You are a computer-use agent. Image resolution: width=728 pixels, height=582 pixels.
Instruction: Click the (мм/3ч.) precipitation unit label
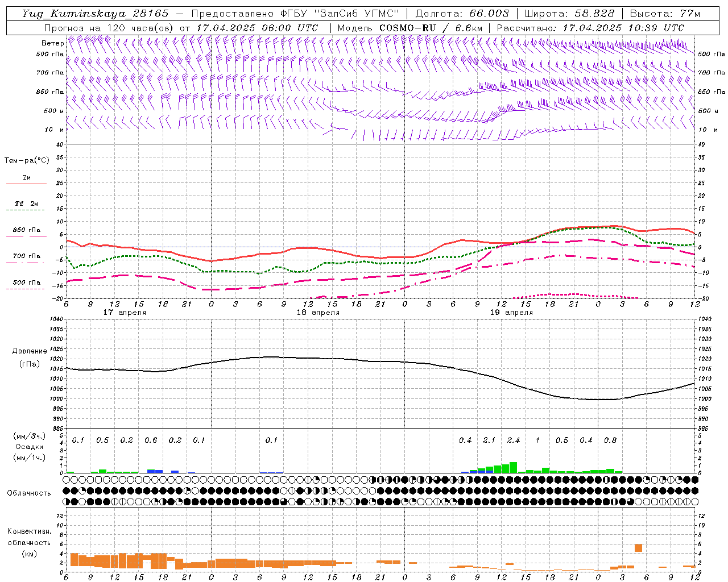(29, 436)
